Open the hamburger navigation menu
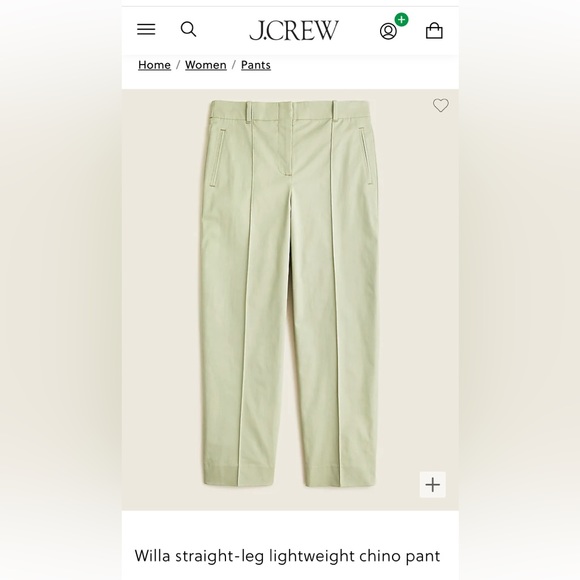The height and width of the screenshot is (580, 580). click(x=146, y=29)
